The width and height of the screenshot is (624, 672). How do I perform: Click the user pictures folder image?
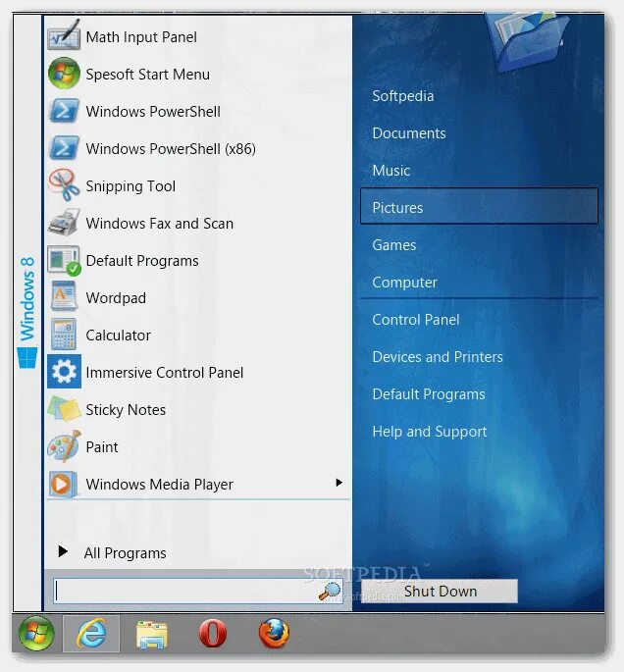point(527,42)
